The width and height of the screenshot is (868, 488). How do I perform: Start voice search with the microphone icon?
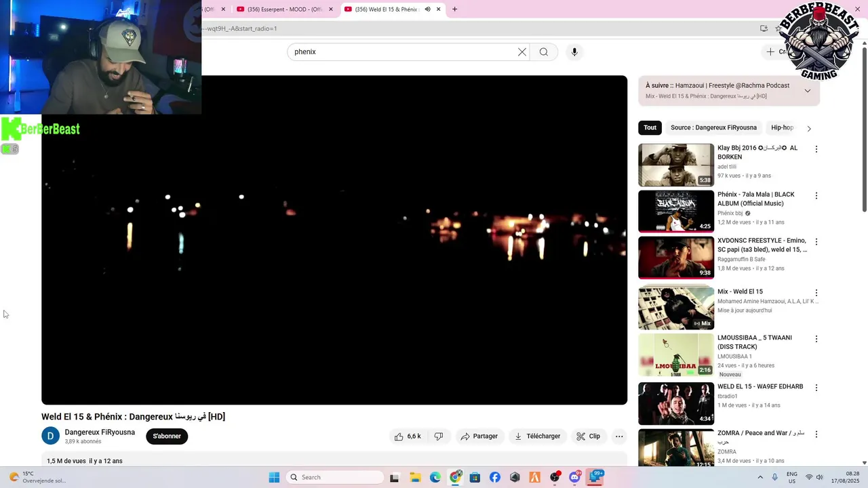[574, 52]
